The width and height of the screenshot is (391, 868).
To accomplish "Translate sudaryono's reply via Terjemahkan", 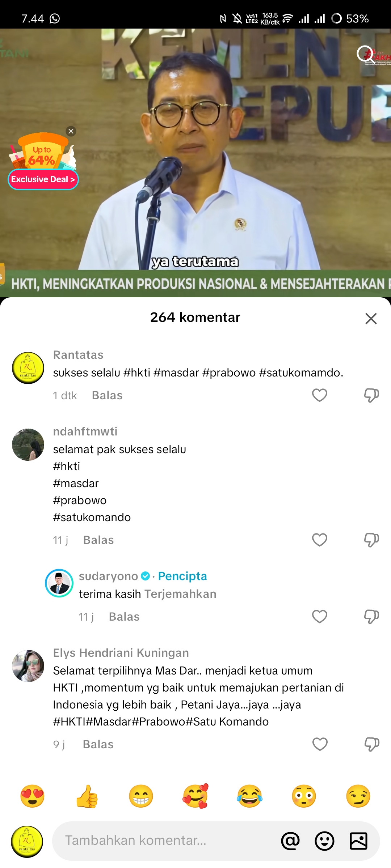I will (x=180, y=594).
